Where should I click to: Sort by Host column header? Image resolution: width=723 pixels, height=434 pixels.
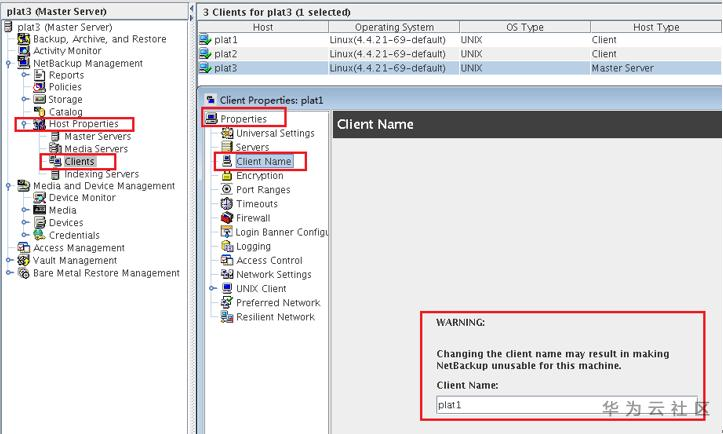pyautogui.click(x=263, y=27)
